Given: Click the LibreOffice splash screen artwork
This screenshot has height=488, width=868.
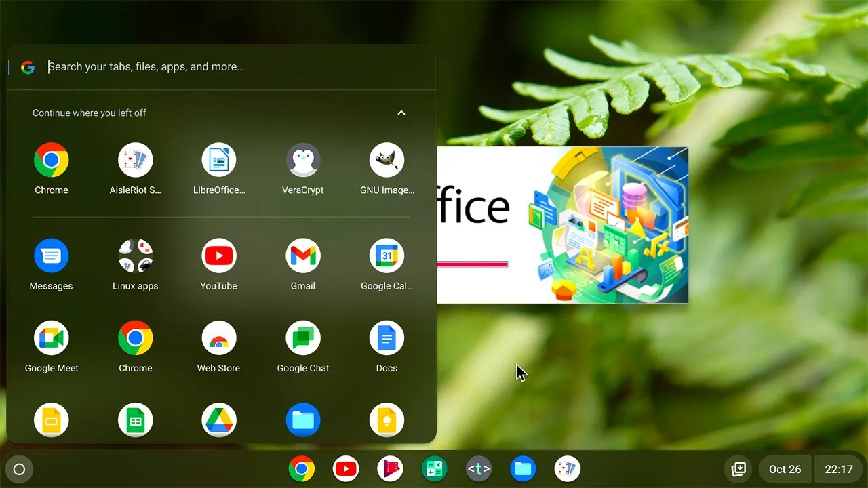Looking at the screenshot, I should 610,225.
